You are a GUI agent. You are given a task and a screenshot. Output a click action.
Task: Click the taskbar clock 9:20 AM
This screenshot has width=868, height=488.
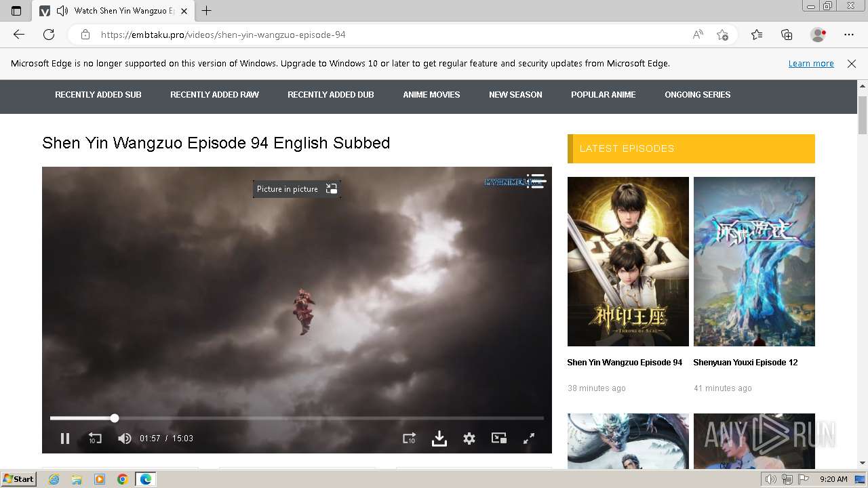(833, 479)
